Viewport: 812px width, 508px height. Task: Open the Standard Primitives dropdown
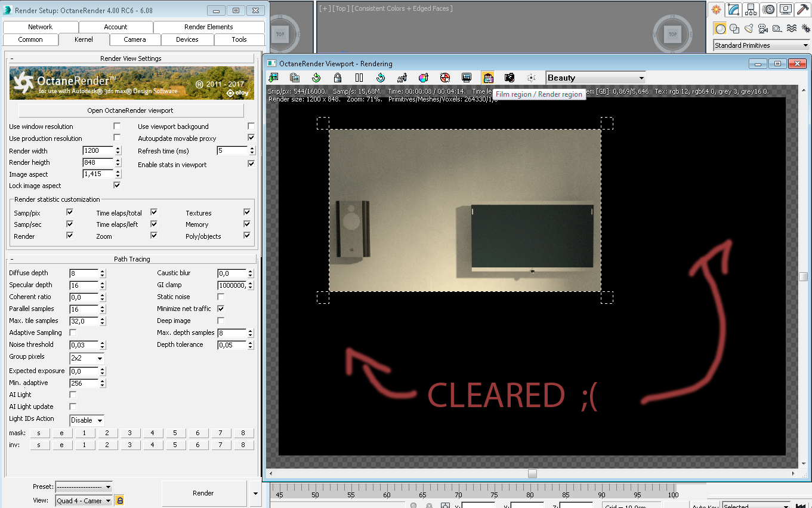762,45
